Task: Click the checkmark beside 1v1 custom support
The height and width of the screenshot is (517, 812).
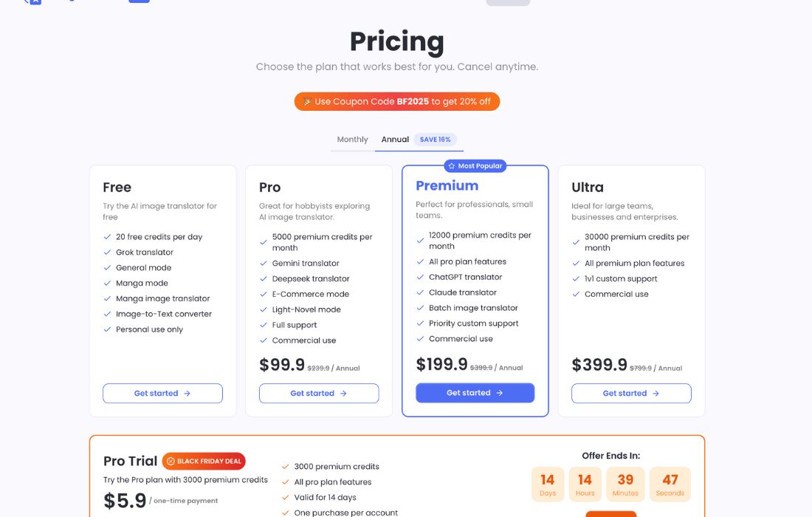Action: click(576, 279)
